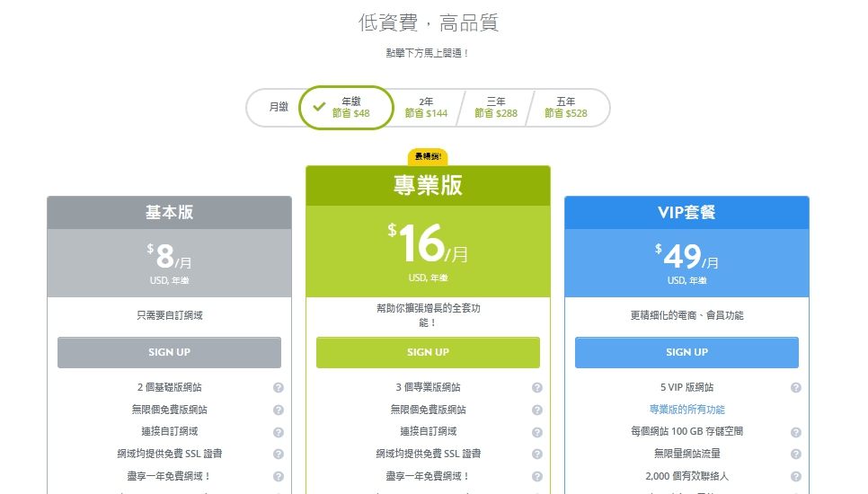Click help icon beside 2 個基礎版網站
Viewport: 868px width, 494px height.
279,388
